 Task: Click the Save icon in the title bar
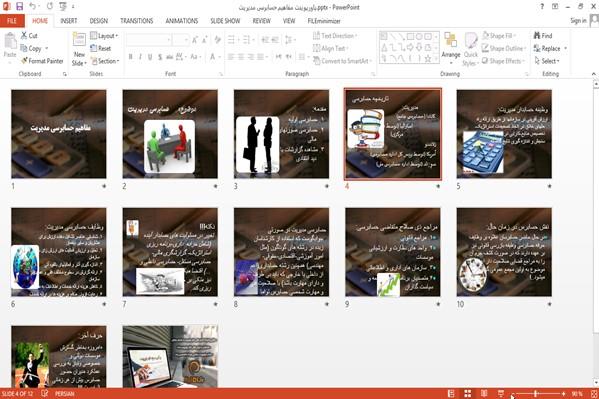[19, 6]
